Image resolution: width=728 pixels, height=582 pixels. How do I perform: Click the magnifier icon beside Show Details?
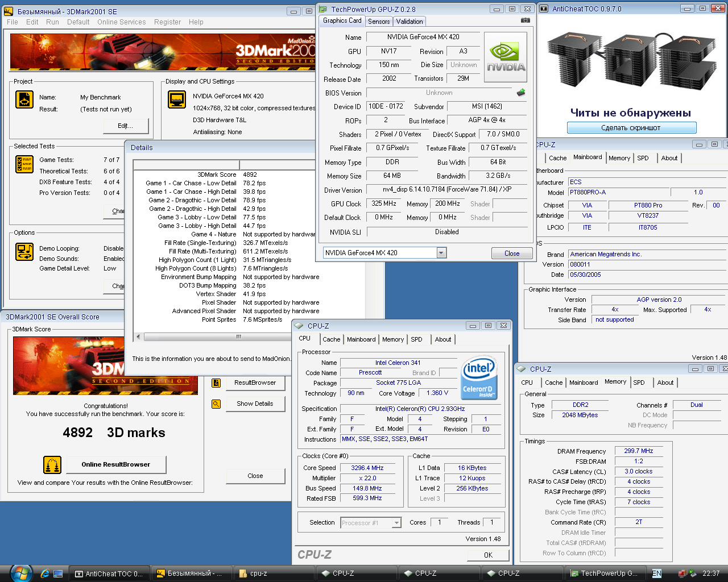click(x=216, y=404)
